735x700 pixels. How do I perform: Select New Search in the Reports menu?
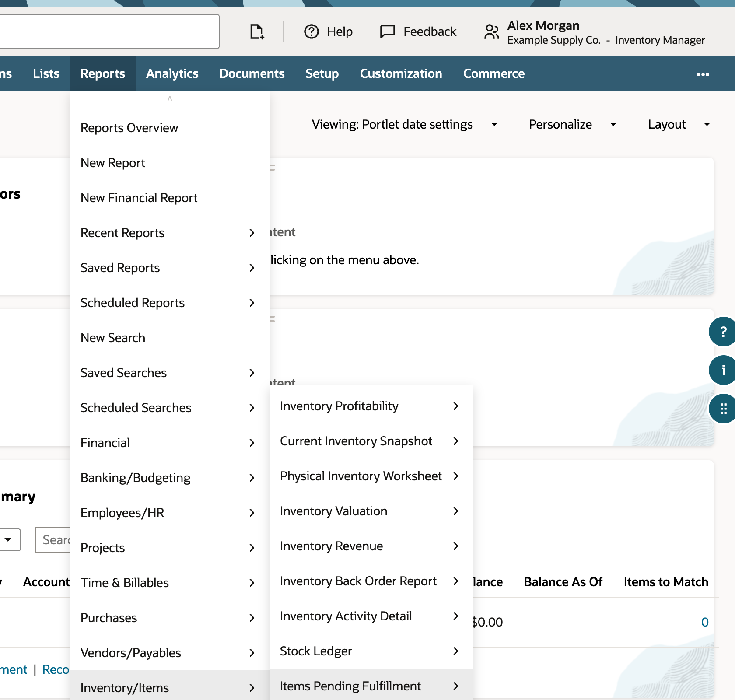tap(170, 338)
